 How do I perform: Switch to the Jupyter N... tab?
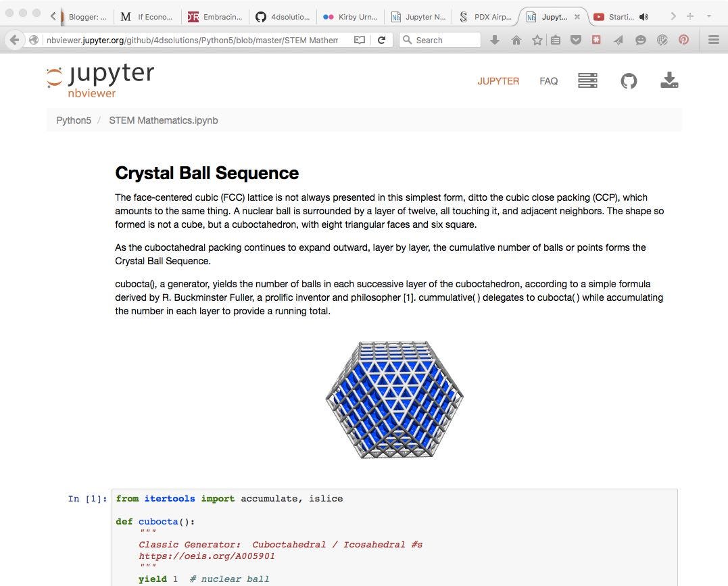point(418,17)
